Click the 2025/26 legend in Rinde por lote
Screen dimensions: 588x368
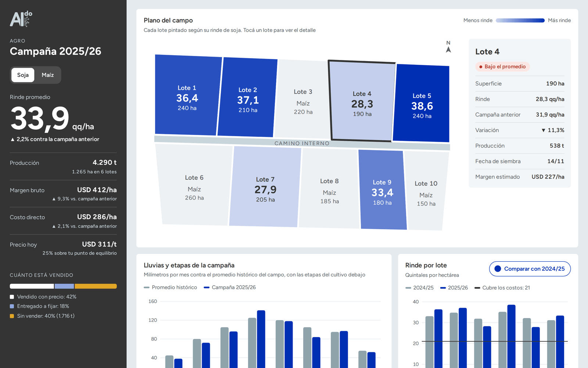pyautogui.click(x=454, y=288)
